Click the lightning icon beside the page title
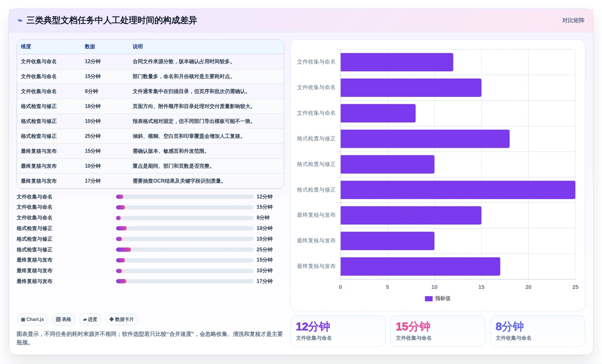The height and width of the screenshot is (364, 602). pyautogui.click(x=20, y=20)
